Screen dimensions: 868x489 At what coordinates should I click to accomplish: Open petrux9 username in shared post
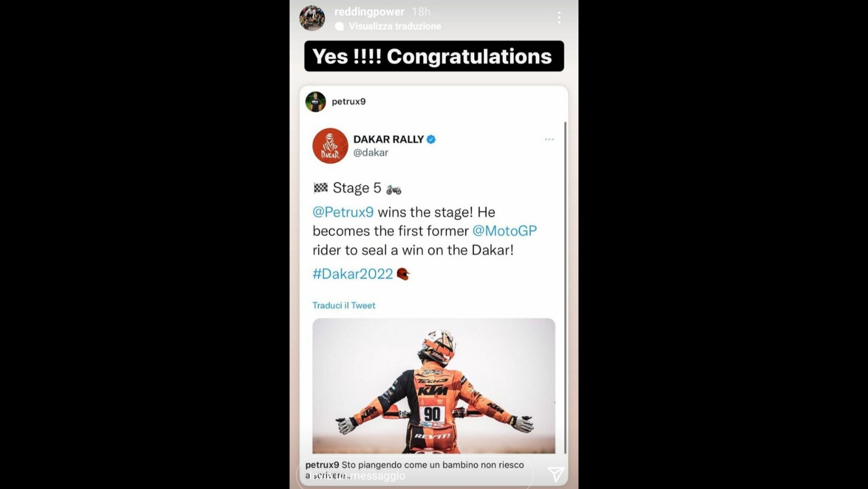tap(349, 102)
